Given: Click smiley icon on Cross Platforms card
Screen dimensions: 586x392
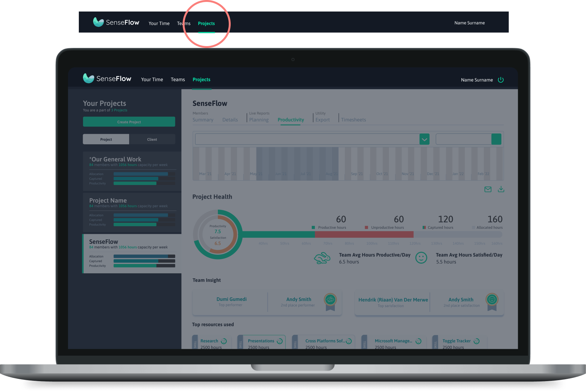Looking at the screenshot, I should click(x=349, y=341).
